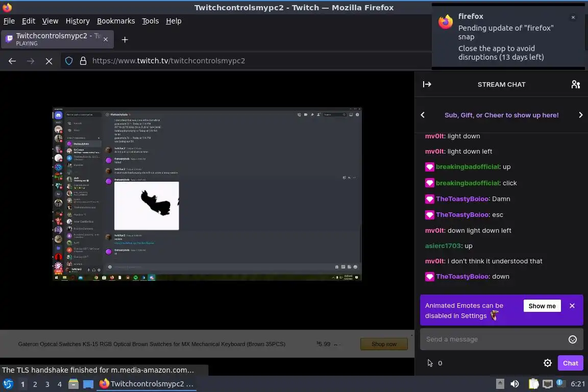This screenshot has height=392, width=588.
Task: Click username asierc1703 in chat
Action: tap(443, 246)
